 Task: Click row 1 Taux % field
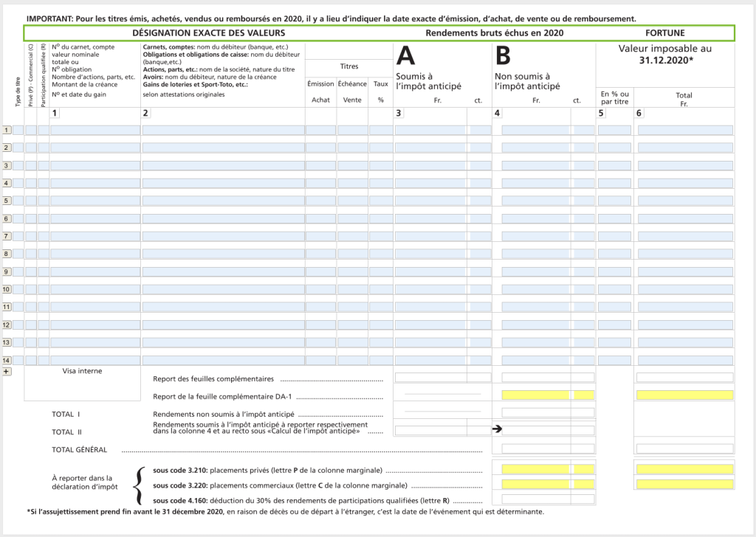381,130
